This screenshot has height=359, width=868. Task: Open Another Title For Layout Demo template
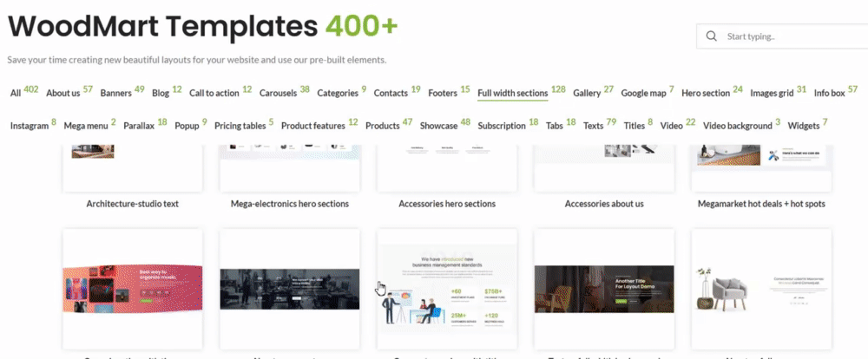[604, 289]
